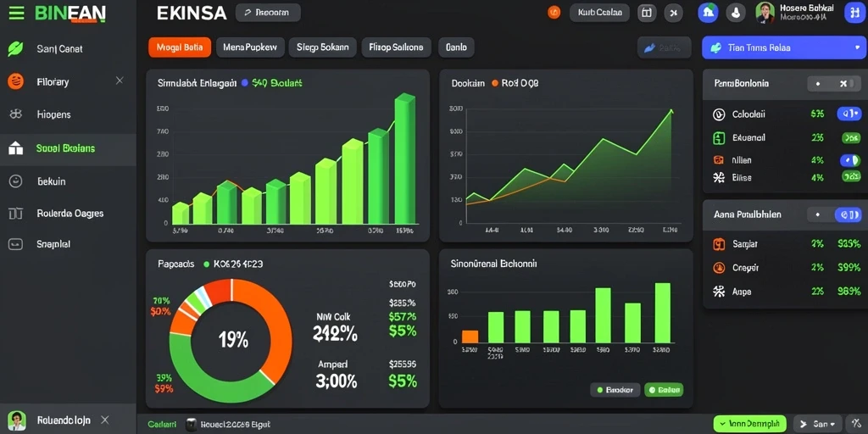Toggle the blue switch in nllien row

(849, 160)
